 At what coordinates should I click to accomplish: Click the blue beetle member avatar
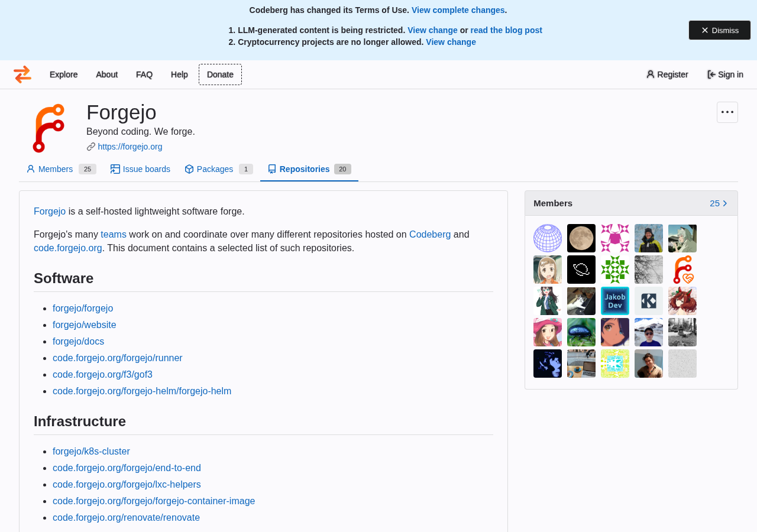[581, 332]
